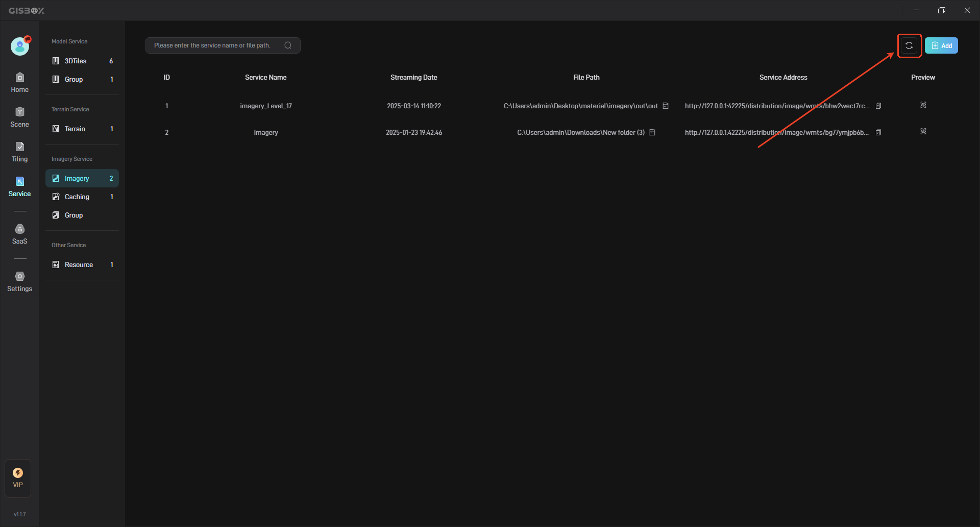Click streaming date 2025-01-23 19:42:46
The height and width of the screenshot is (527, 980).
pyautogui.click(x=414, y=132)
